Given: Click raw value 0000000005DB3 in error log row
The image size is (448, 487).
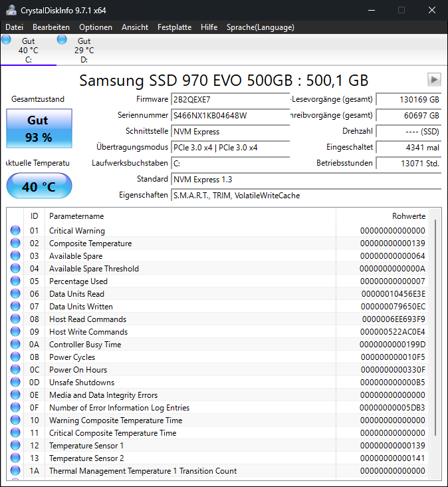Looking at the screenshot, I should 392,407.
